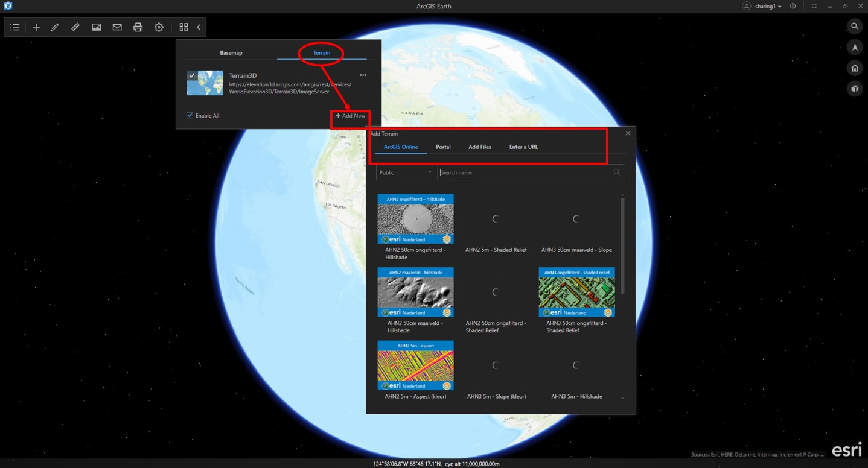Select the pencil Draw tool
Screen dimensions: 868x468
pyautogui.click(x=55, y=27)
